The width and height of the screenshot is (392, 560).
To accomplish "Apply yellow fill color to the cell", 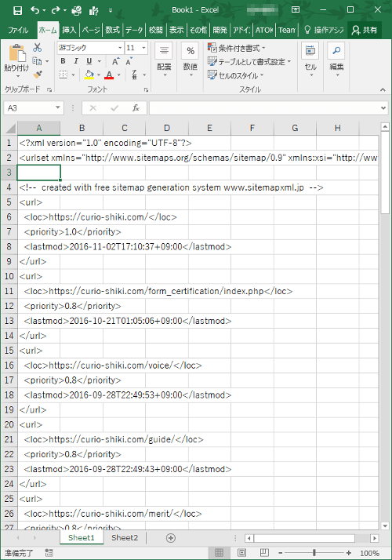I will pos(89,75).
